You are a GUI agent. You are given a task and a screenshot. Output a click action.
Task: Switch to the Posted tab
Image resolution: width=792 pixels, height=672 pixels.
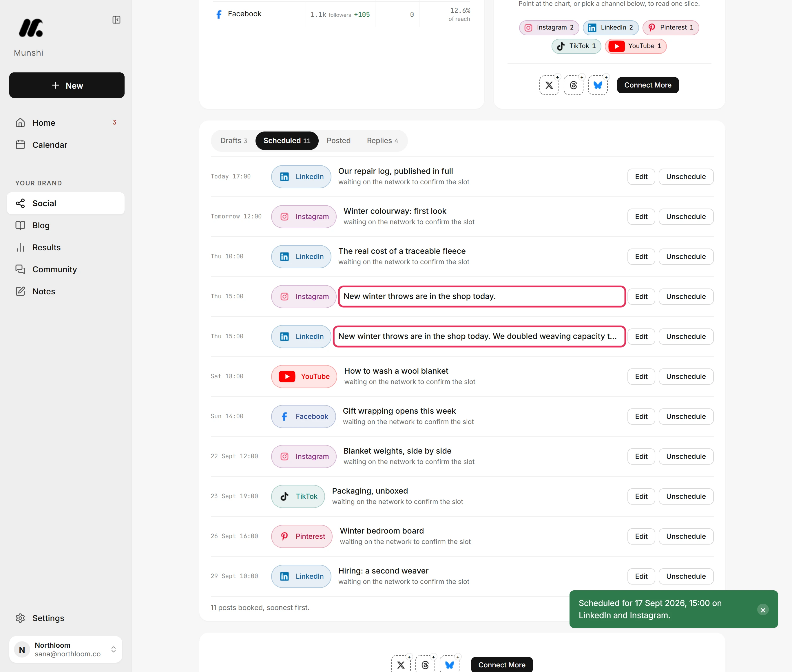click(338, 140)
